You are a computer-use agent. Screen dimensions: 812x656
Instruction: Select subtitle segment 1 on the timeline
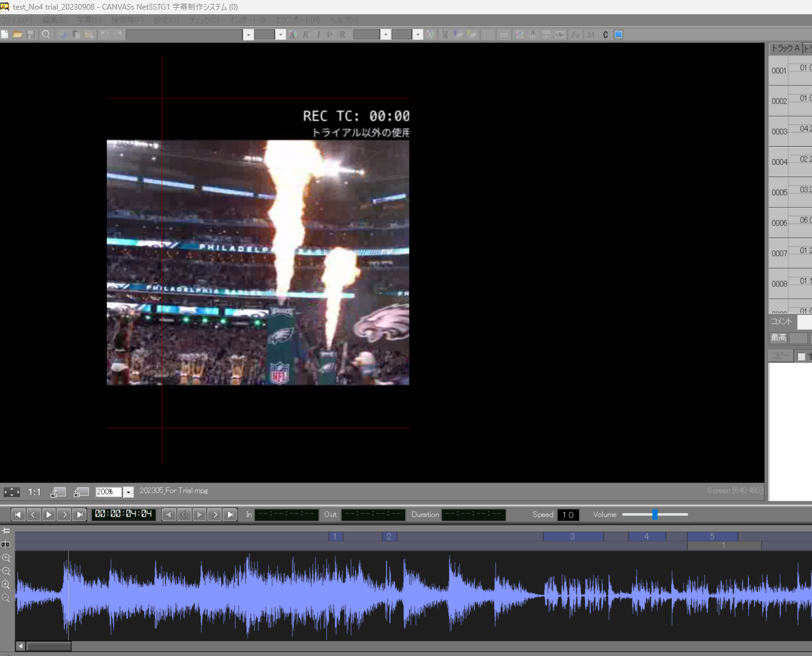(335, 536)
